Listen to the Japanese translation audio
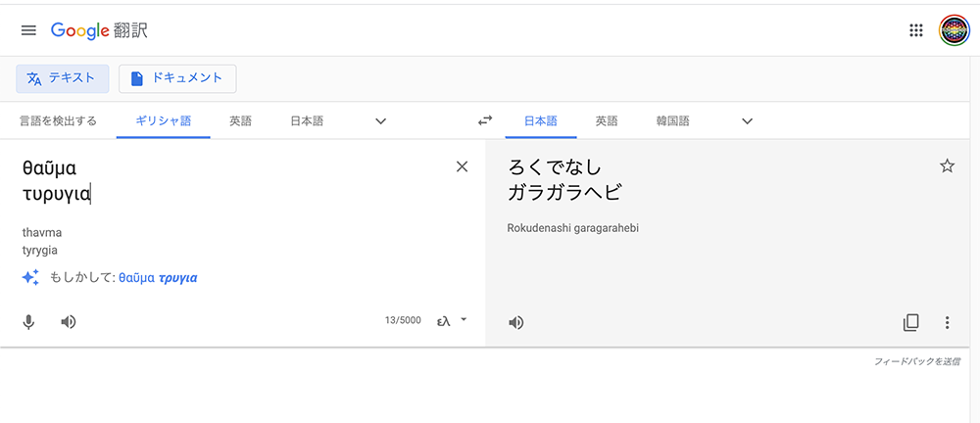Screen dimensions: 980x423 pyautogui.click(x=516, y=322)
